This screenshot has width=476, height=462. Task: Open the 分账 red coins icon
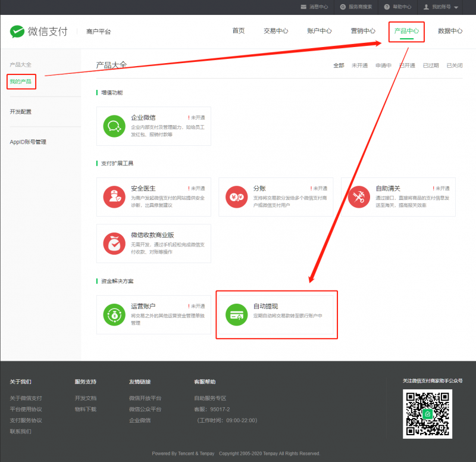click(x=236, y=197)
